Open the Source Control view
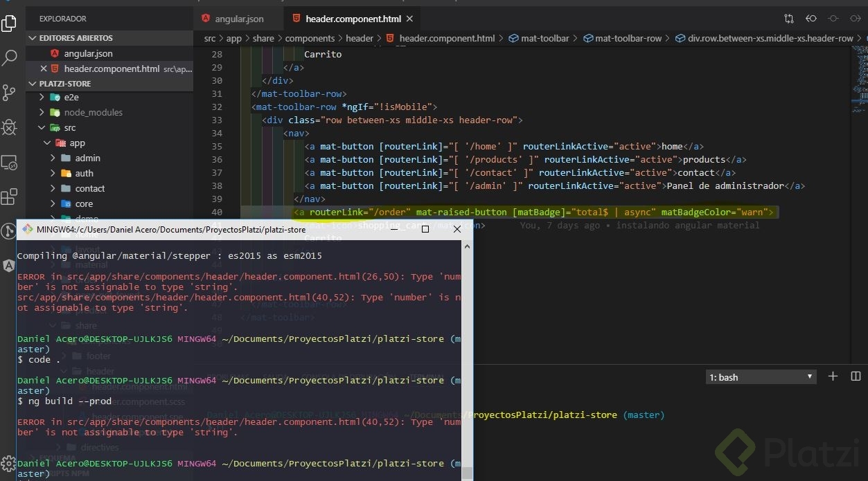 click(9, 92)
